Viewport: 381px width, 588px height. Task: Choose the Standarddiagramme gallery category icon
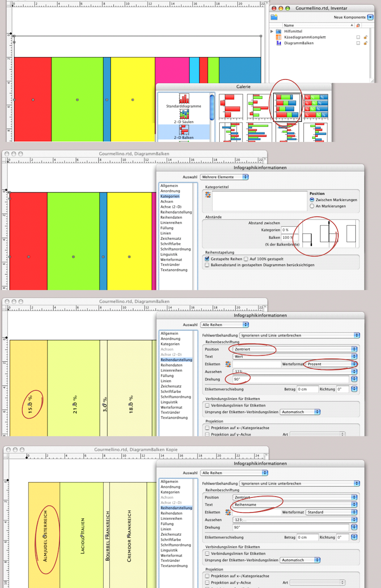coord(183,98)
